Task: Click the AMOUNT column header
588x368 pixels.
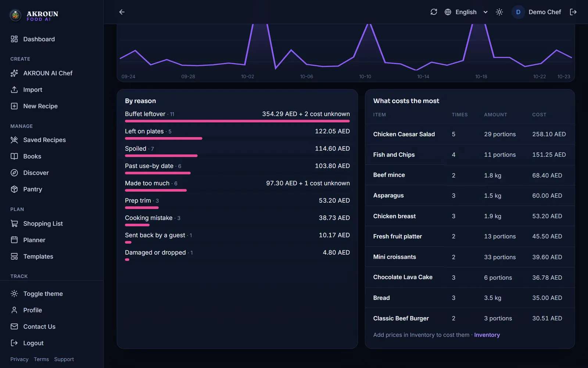Action: [495, 115]
